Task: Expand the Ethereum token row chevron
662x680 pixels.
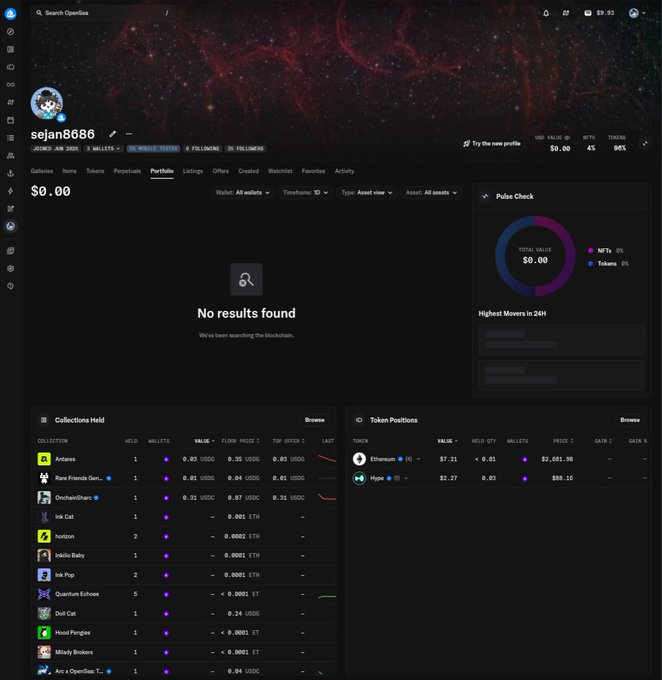Action: pyautogui.click(x=418, y=459)
